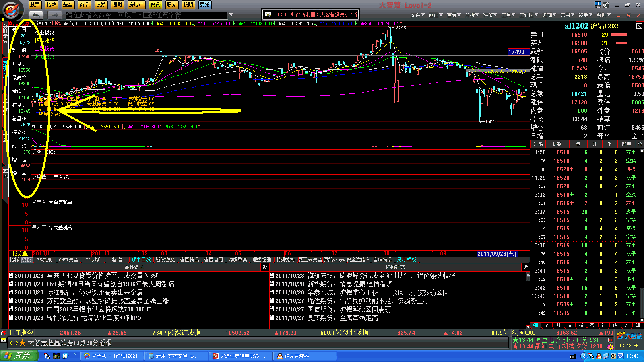Click the monitor icon in title bar

point(598,4)
